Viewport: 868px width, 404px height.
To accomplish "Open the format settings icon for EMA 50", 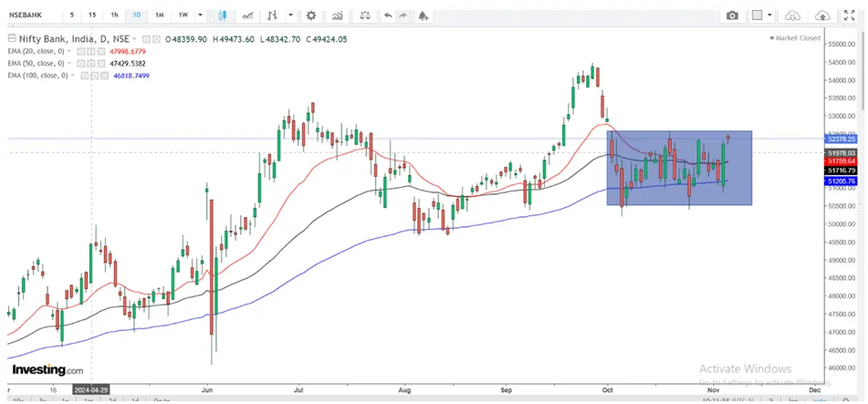I will (90, 63).
